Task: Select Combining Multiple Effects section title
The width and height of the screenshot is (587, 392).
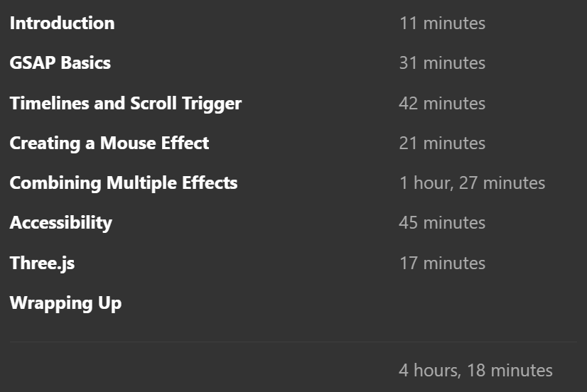Action: coord(124,183)
